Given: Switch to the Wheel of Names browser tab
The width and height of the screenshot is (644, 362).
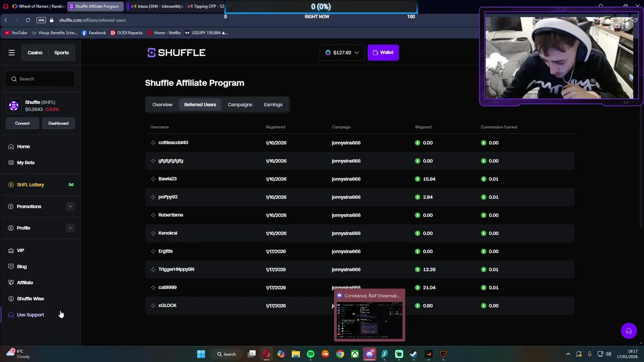Looking at the screenshot, I should point(38,7).
